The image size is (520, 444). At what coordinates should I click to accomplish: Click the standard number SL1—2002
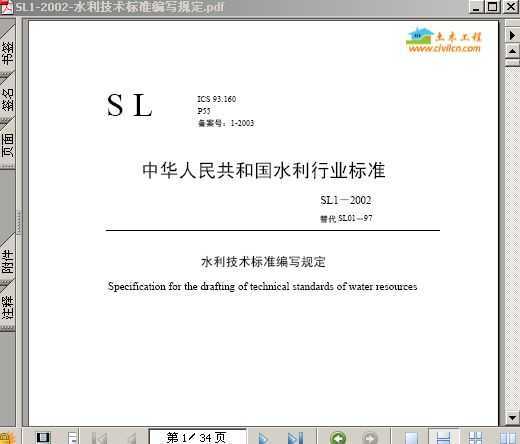tap(346, 200)
